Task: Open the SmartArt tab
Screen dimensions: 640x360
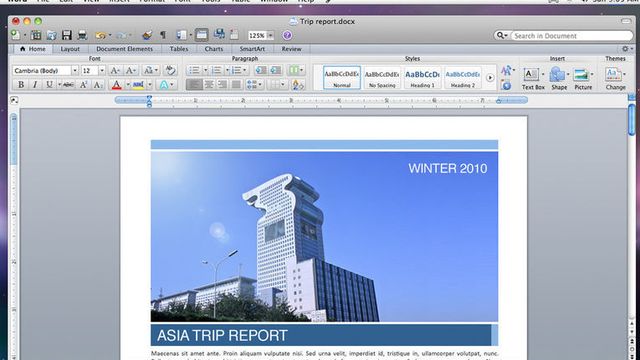Action: [x=252, y=49]
